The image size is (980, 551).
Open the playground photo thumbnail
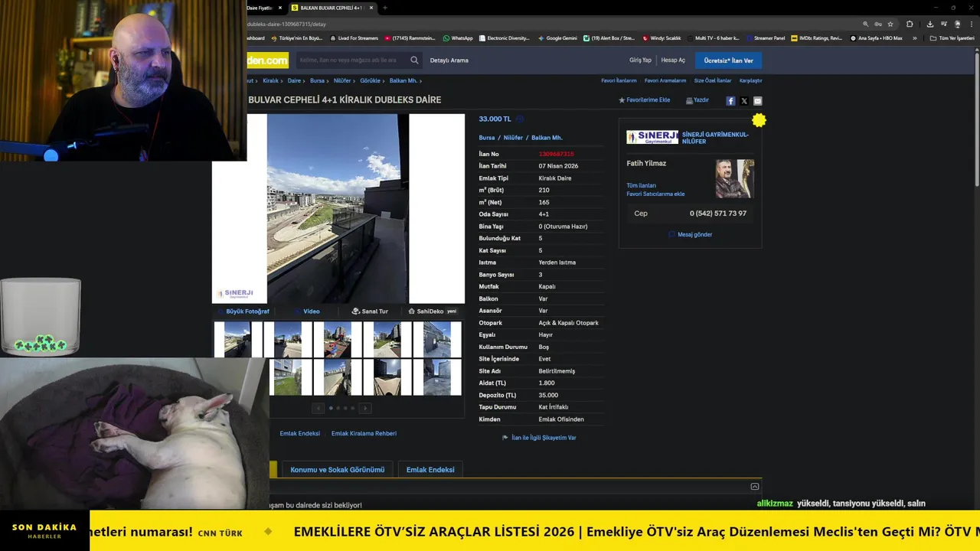coord(338,339)
